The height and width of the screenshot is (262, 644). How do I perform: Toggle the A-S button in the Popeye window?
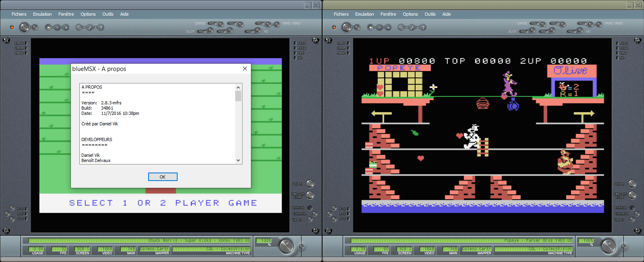[x=329, y=214]
